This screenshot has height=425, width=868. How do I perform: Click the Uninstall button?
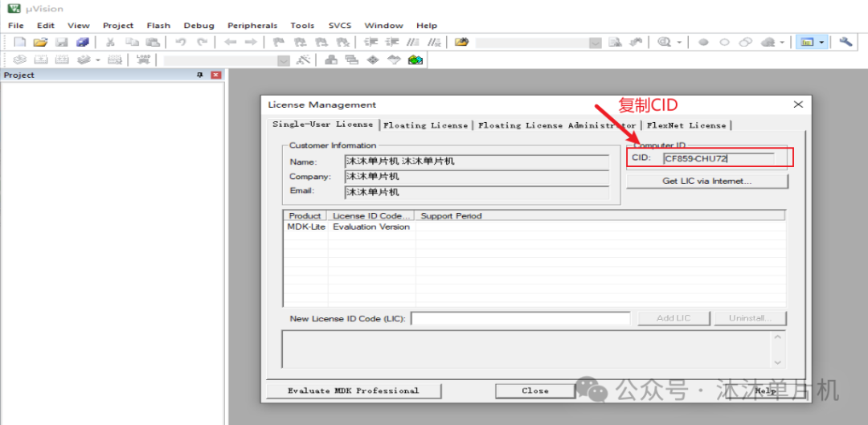[750, 318]
